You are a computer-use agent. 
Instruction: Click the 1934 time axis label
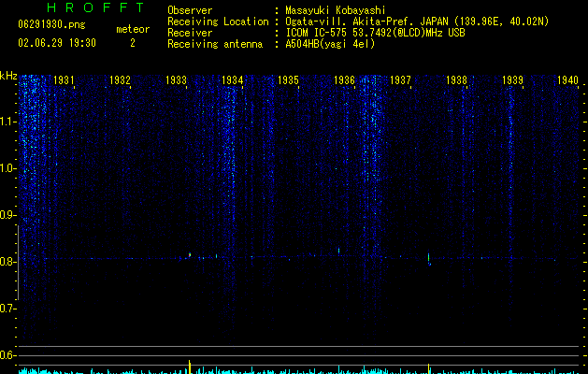(x=232, y=80)
